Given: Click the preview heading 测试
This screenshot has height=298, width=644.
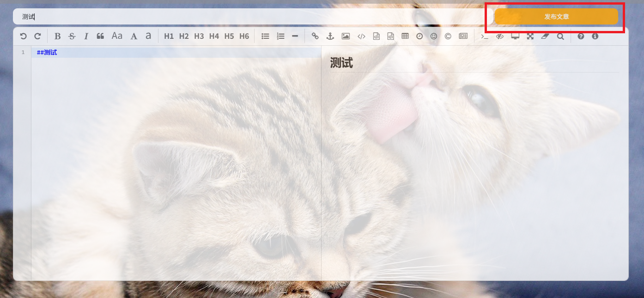Looking at the screenshot, I should [341, 63].
